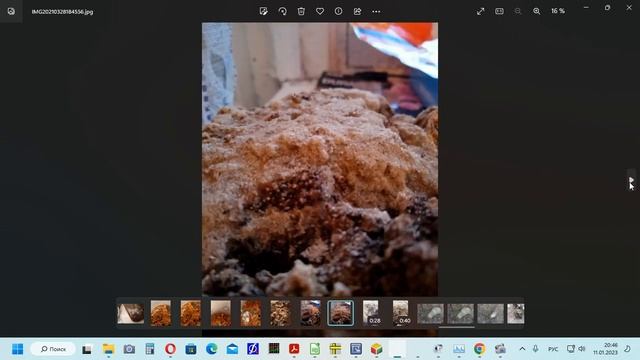
Task: Open Task View from the taskbar
Action: pos(87,349)
